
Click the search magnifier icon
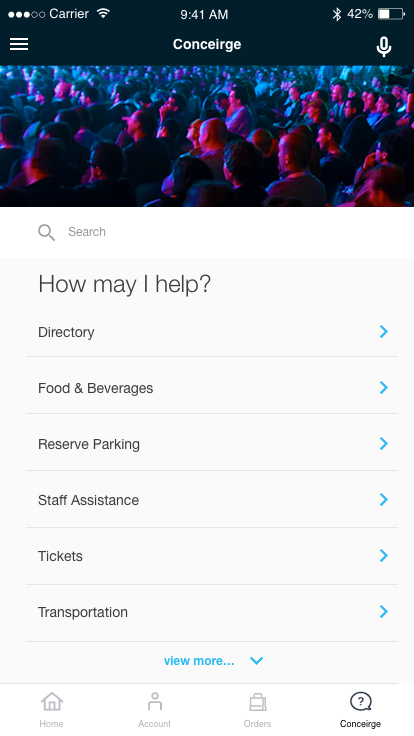(46, 232)
